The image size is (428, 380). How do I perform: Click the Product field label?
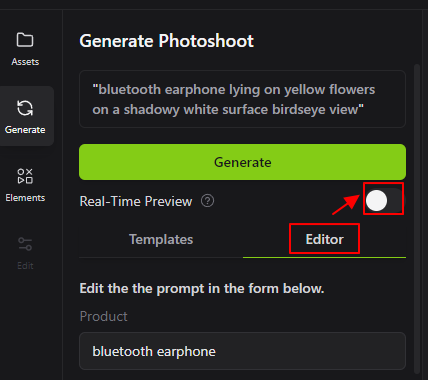pos(103,316)
